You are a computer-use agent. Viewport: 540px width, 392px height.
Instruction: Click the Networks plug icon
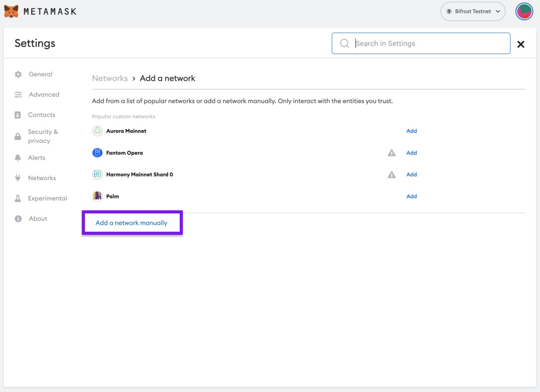pyautogui.click(x=18, y=178)
